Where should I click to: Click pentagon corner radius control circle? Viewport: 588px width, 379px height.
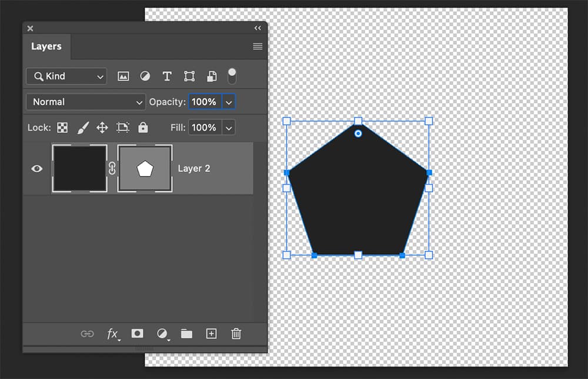coord(358,134)
